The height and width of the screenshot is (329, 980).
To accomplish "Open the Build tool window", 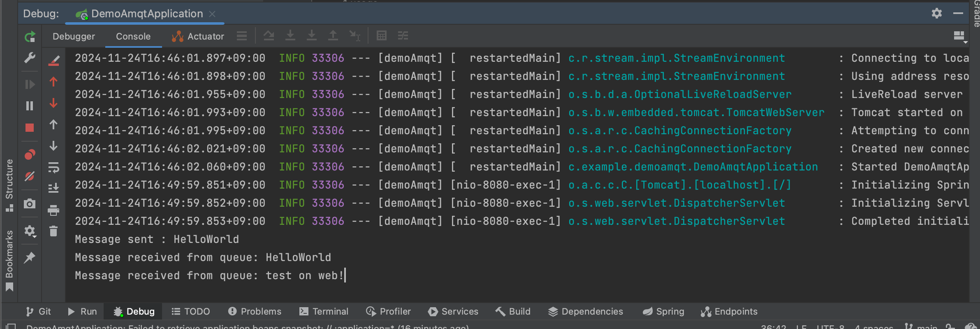I will [513, 311].
